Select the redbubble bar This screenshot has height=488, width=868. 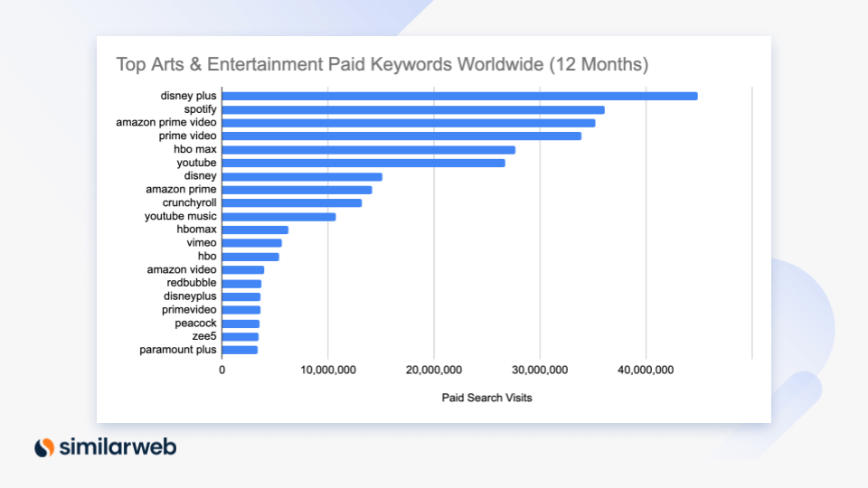pos(242,284)
